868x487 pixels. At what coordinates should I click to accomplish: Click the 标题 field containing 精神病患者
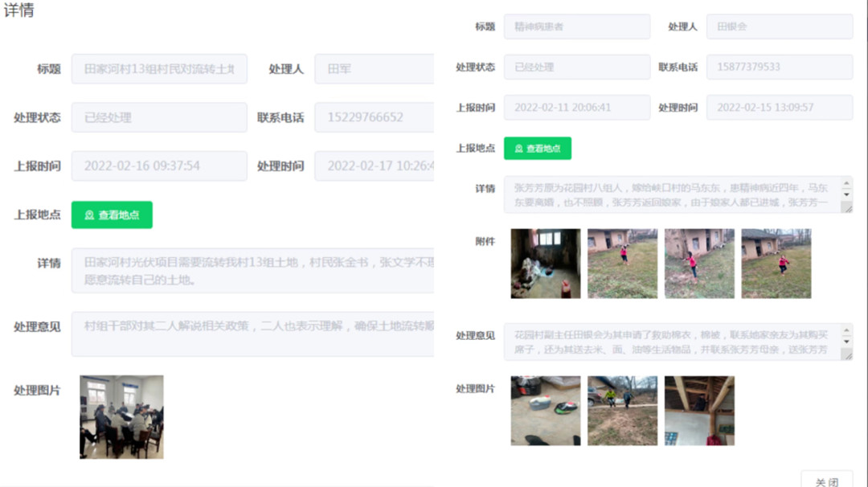tap(576, 27)
